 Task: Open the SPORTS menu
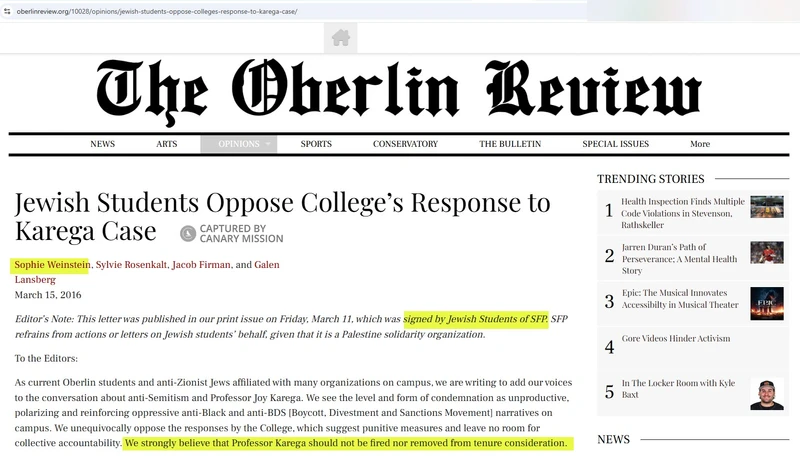coord(316,144)
